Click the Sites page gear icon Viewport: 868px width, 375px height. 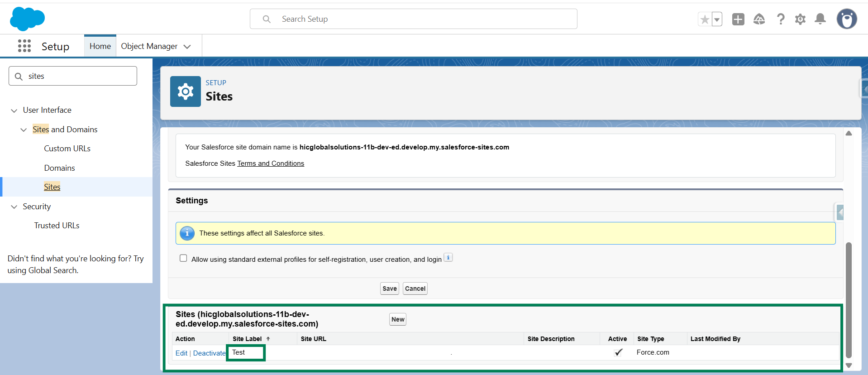186,91
